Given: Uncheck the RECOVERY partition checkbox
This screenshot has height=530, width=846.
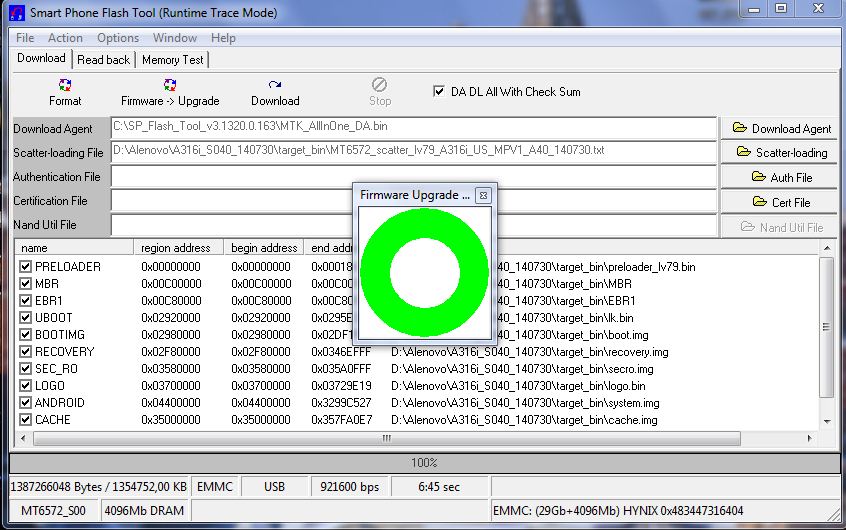Looking at the screenshot, I should pos(26,352).
